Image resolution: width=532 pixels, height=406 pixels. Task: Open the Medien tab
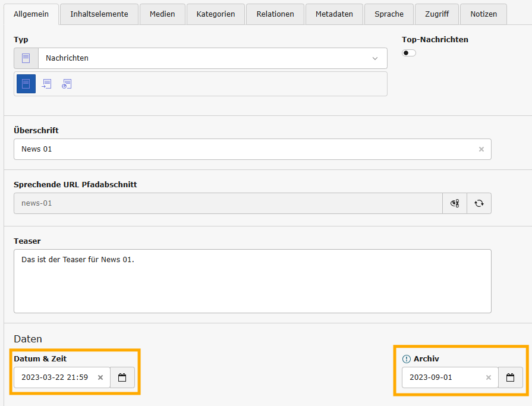pos(162,14)
